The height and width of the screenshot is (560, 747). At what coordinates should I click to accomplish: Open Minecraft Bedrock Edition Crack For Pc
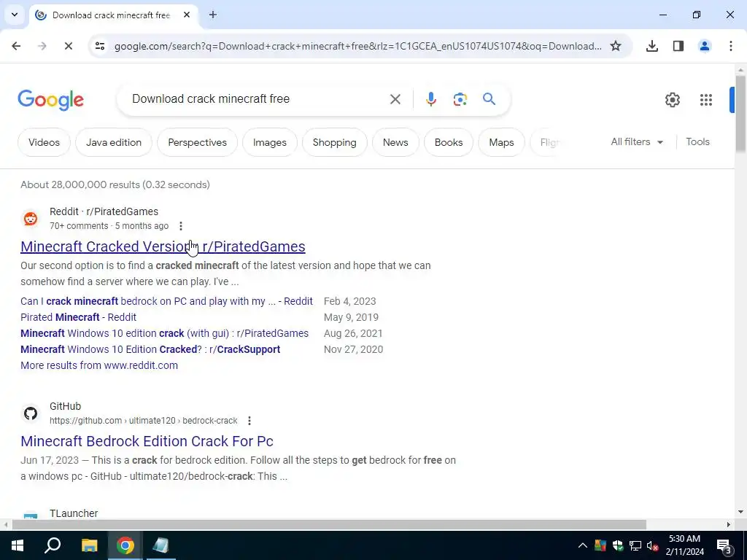click(x=147, y=441)
